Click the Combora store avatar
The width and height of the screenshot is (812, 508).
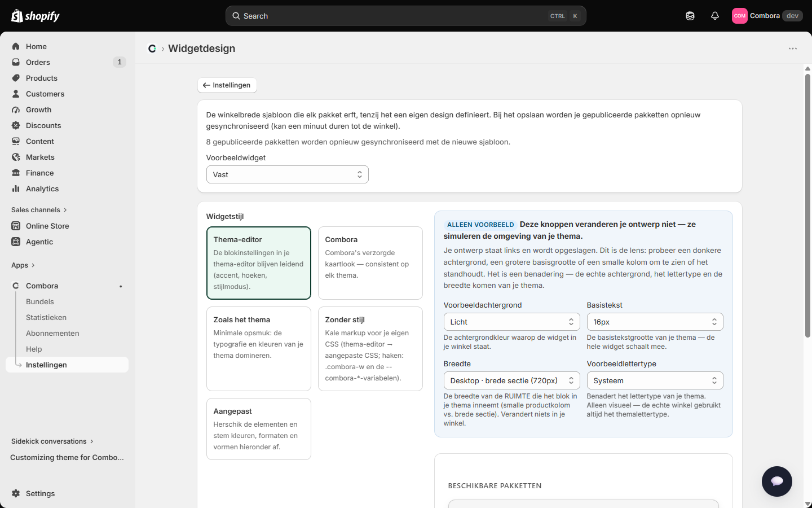(x=740, y=16)
